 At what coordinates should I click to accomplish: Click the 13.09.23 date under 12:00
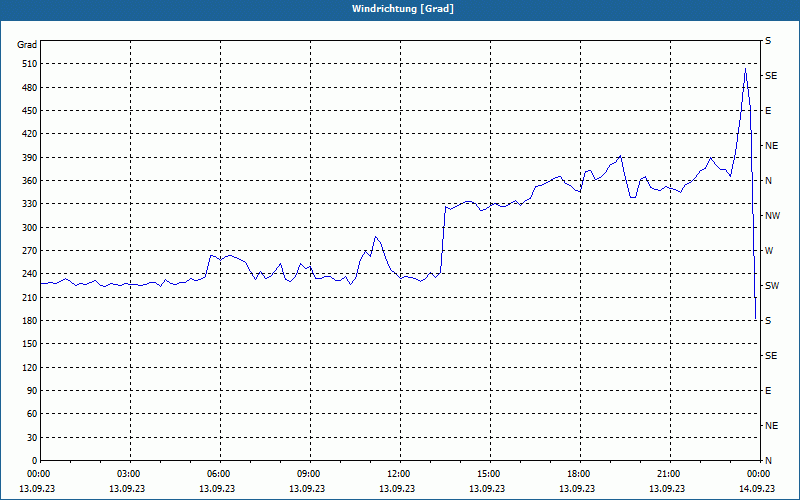click(x=397, y=488)
